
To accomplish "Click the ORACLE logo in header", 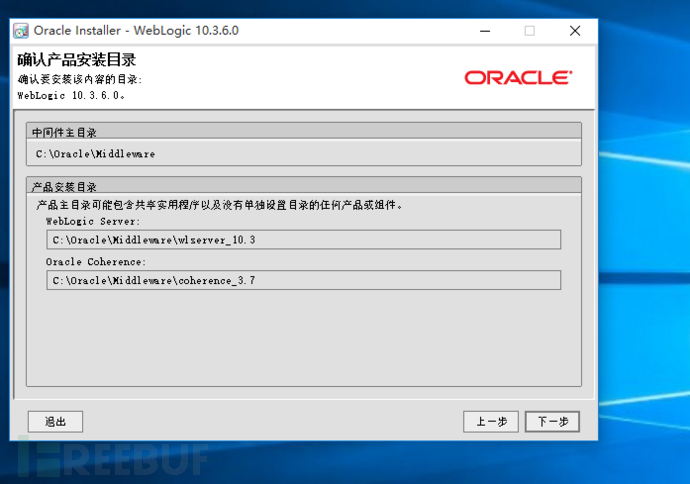I will tap(518, 77).
